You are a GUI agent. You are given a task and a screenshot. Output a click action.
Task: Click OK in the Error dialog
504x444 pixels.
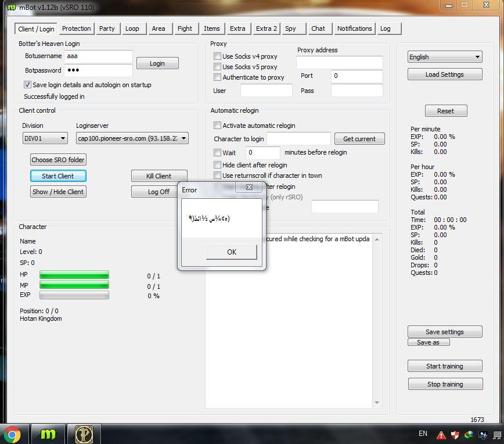click(232, 252)
